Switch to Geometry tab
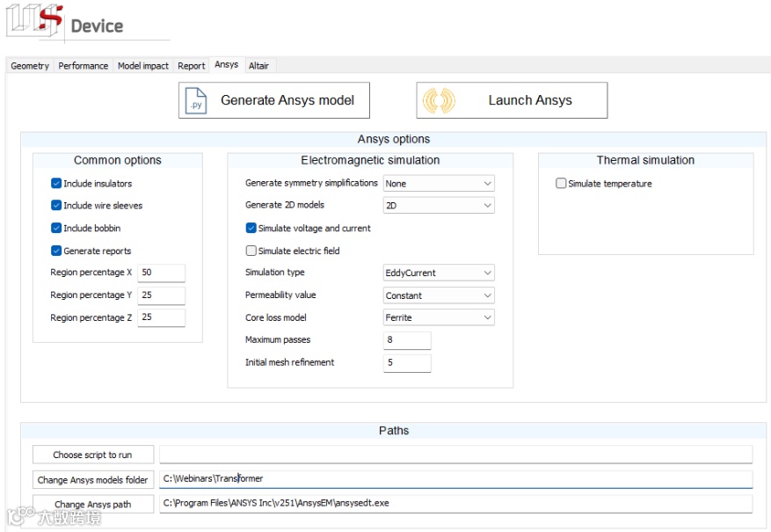The width and height of the screenshot is (771, 532). (30, 66)
